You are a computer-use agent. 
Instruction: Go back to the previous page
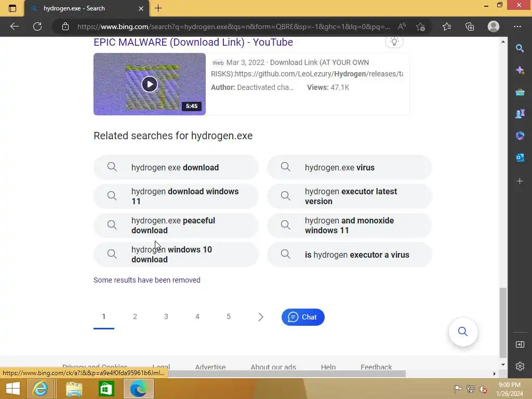click(x=14, y=26)
